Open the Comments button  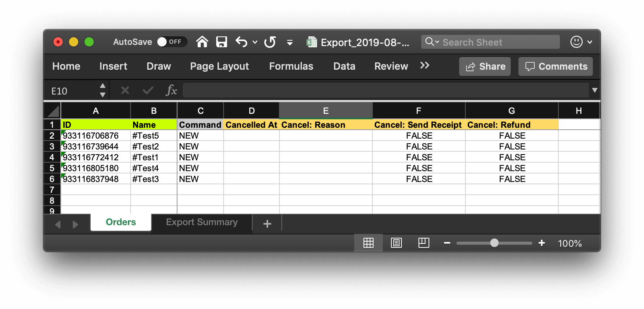click(556, 67)
